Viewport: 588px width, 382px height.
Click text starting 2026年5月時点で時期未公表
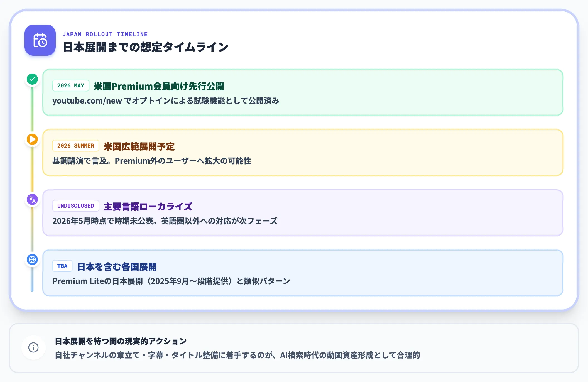click(x=165, y=221)
